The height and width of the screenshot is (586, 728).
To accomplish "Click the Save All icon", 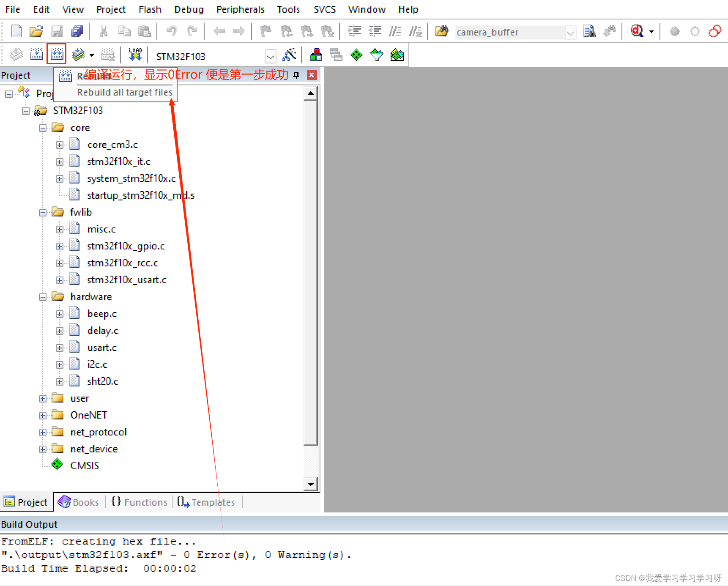I will tap(77, 31).
